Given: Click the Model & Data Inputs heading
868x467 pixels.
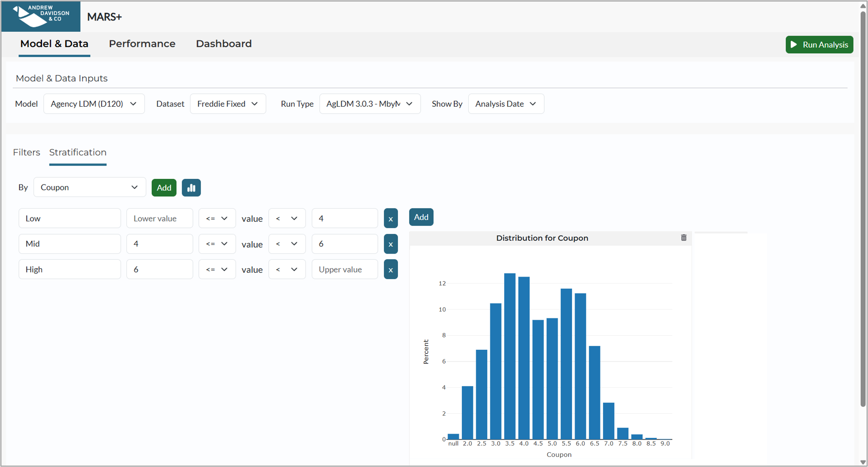Looking at the screenshot, I should [x=62, y=78].
